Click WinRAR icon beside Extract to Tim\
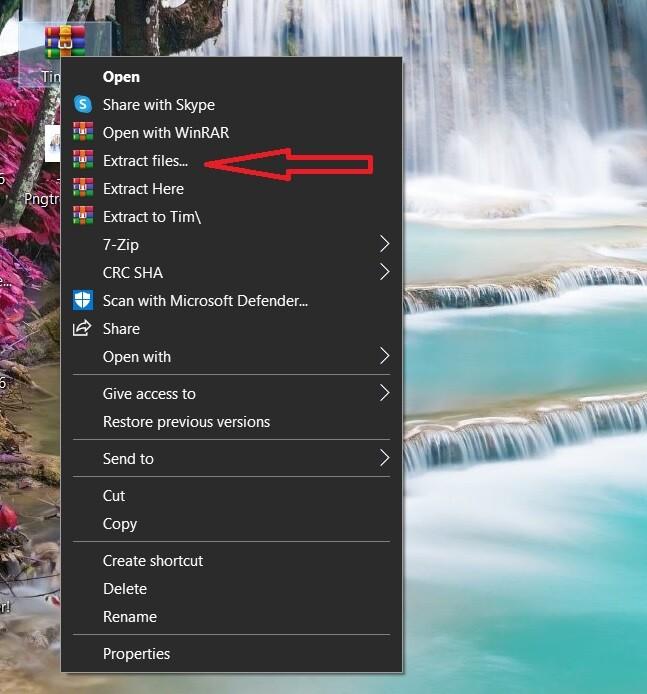 point(83,216)
